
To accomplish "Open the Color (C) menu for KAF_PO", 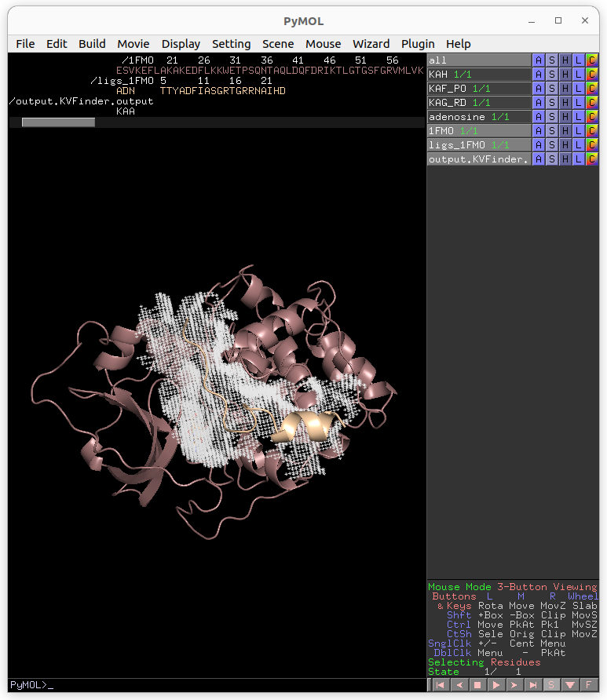I will pyautogui.click(x=592, y=89).
